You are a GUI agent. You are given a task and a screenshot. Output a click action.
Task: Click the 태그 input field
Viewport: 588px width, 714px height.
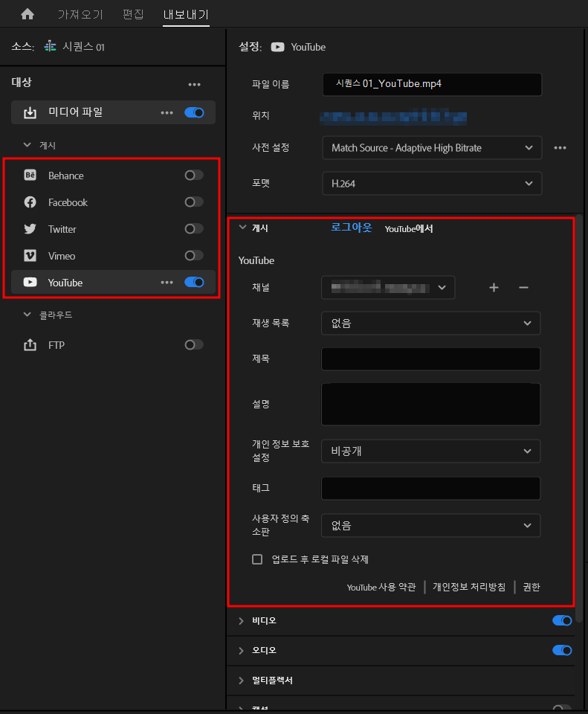tap(431, 488)
